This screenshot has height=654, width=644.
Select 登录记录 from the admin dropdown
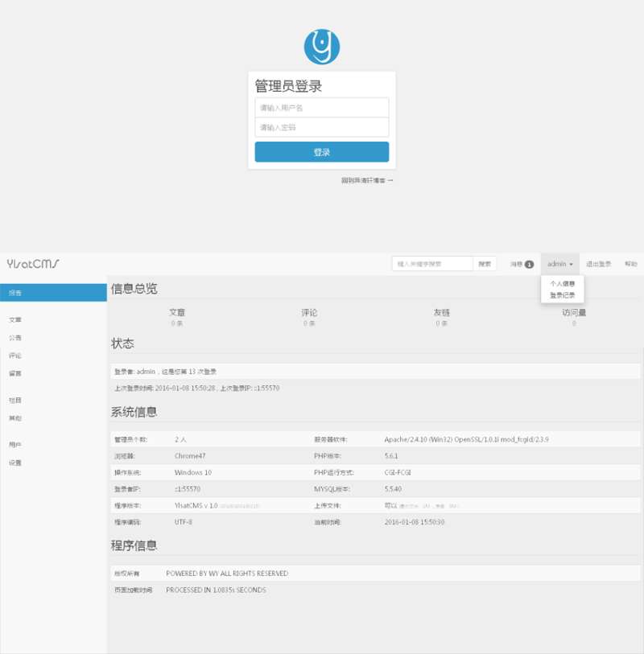pos(563,294)
